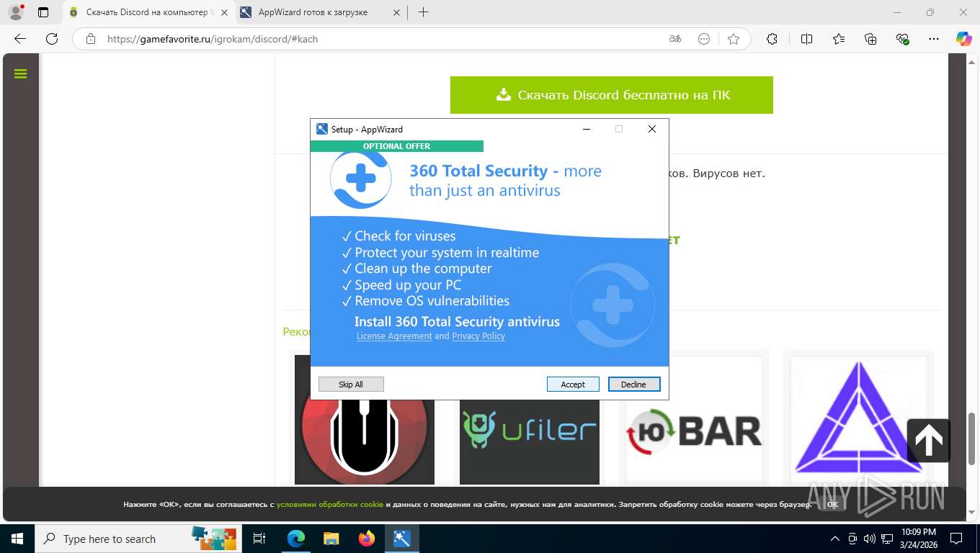This screenshot has height=553, width=980.
Task: Click the browser address bar URL
Action: pos(213,39)
